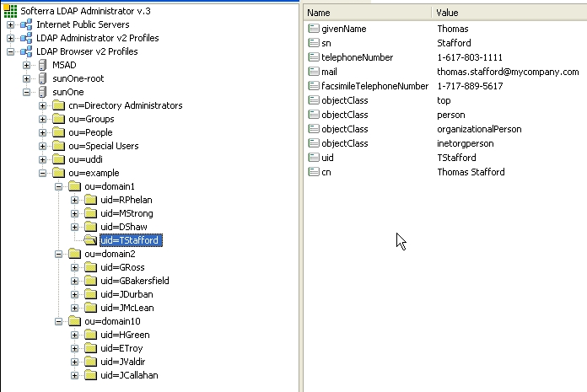
Task: Select the uid=JDurban tree entry
Action: click(127, 294)
